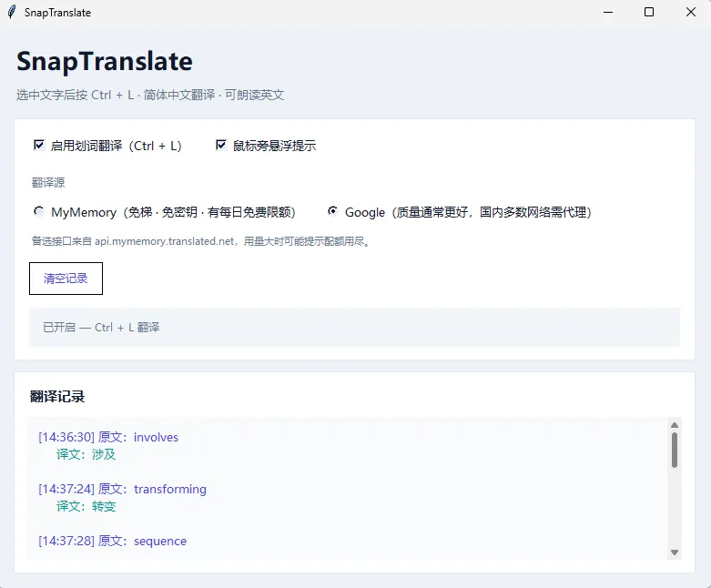Minimize the SnapTranslate window
Image resolution: width=711 pixels, height=588 pixels.
tap(608, 12)
